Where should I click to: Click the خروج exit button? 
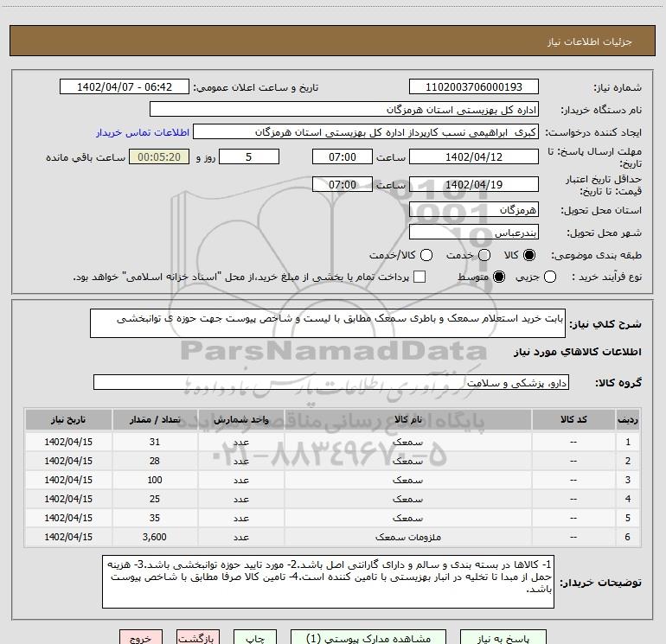click(x=141, y=637)
